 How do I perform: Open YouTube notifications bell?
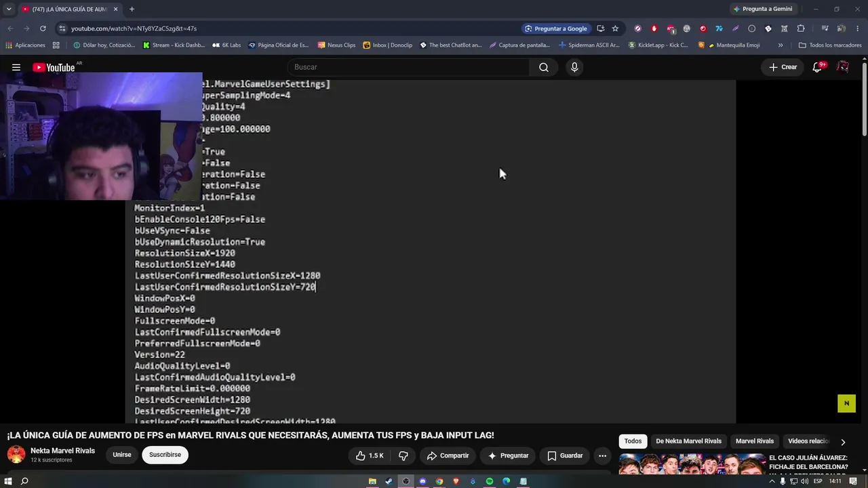pyautogui.click(x=817, y=67)
